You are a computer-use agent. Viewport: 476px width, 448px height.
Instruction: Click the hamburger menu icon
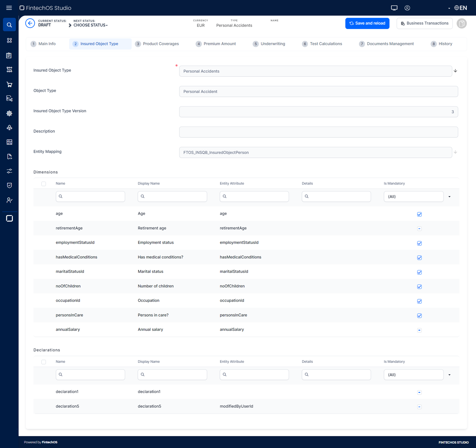9,8
